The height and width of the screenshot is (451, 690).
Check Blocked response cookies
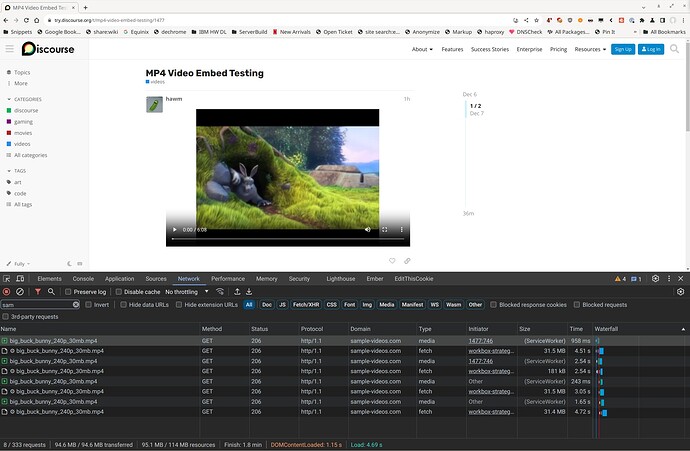[x=494, y=304]
